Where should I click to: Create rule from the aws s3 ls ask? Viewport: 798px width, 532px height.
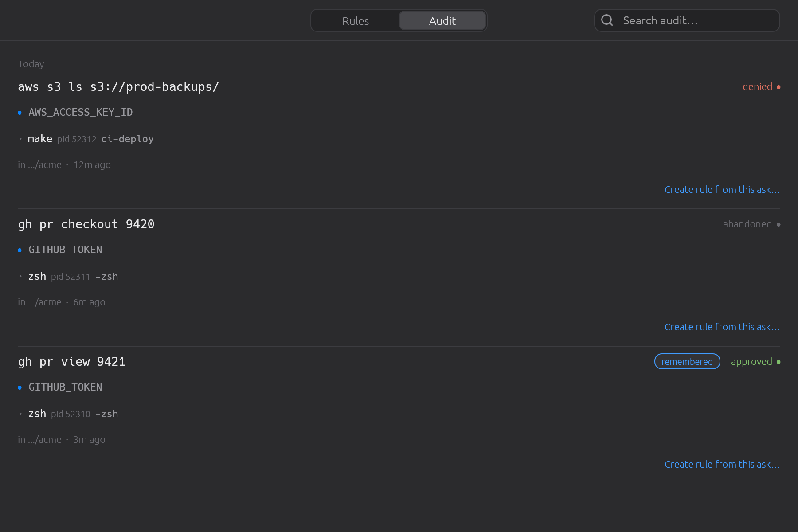click(x=722, y=190)
